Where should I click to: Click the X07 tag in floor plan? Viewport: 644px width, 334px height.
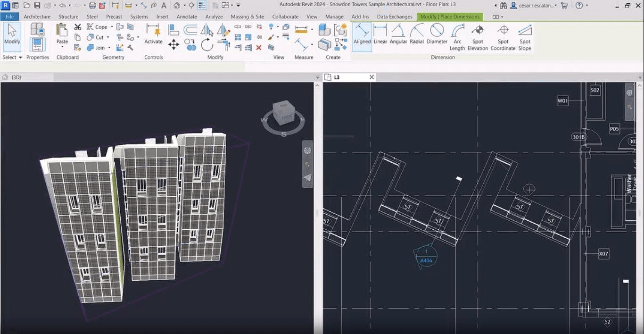[603, 254]
